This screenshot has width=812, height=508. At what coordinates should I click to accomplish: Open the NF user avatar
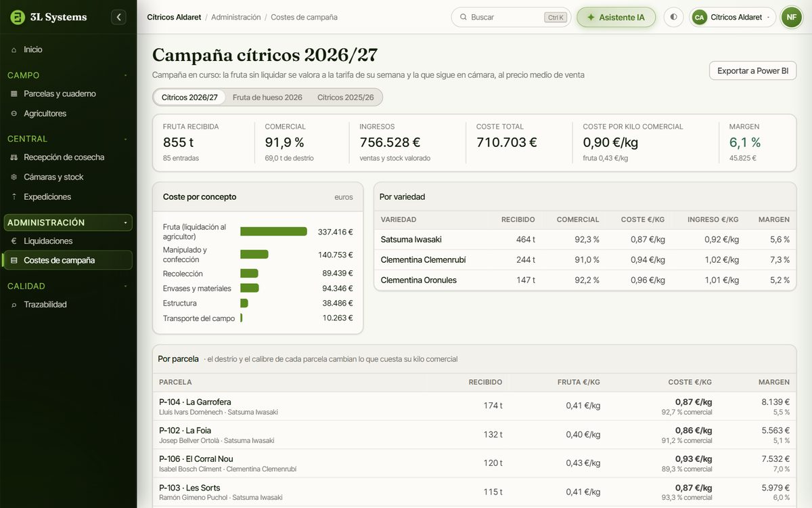coord(791,17)
